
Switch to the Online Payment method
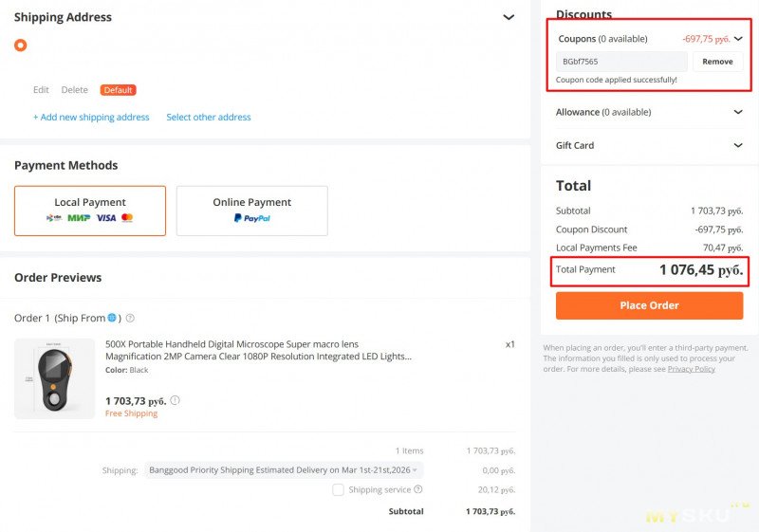pos(252,210)
